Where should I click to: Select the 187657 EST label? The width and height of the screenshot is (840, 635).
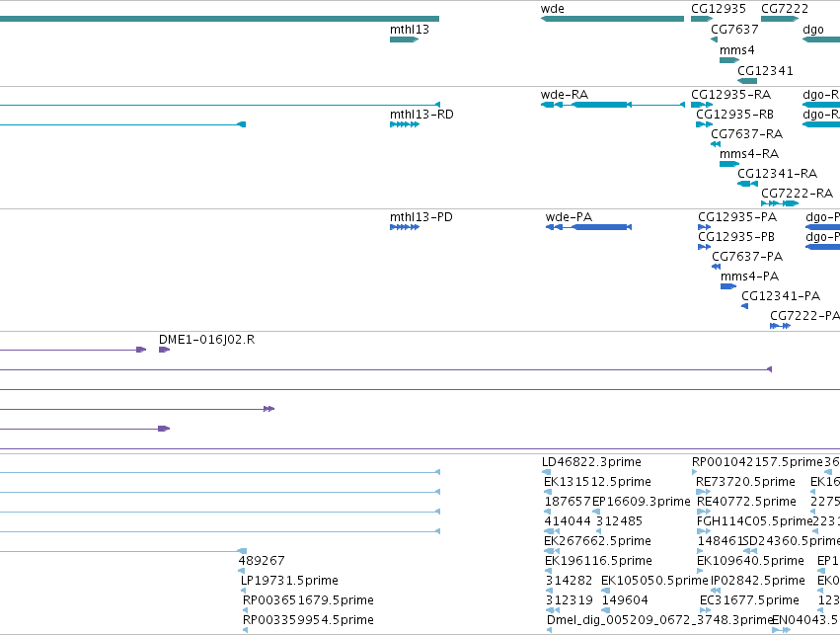click(x=568, y=502)
